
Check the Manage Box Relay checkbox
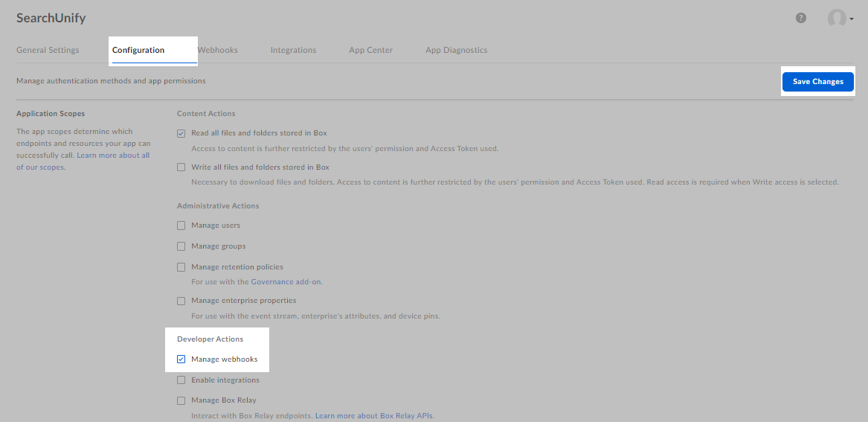[181, 400]
